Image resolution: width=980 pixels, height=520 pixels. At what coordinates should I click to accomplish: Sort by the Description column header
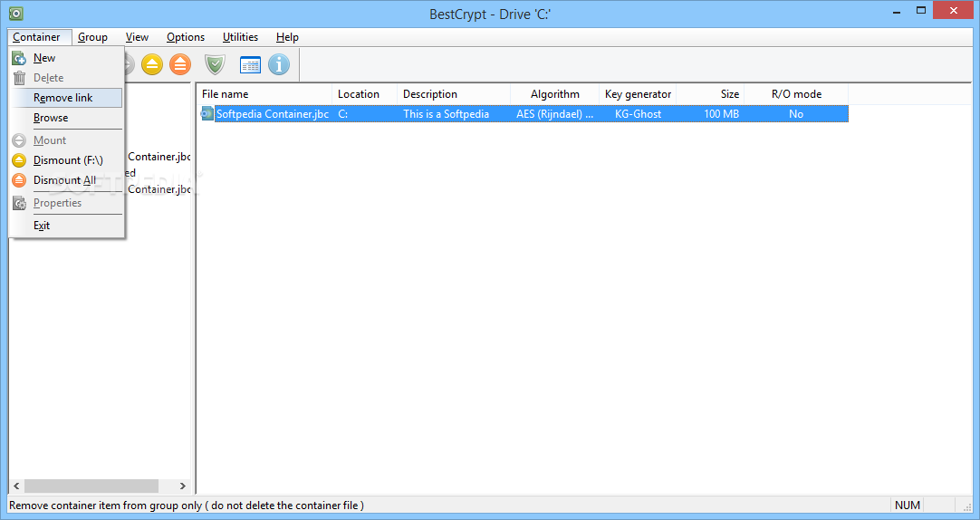(454, 94)
